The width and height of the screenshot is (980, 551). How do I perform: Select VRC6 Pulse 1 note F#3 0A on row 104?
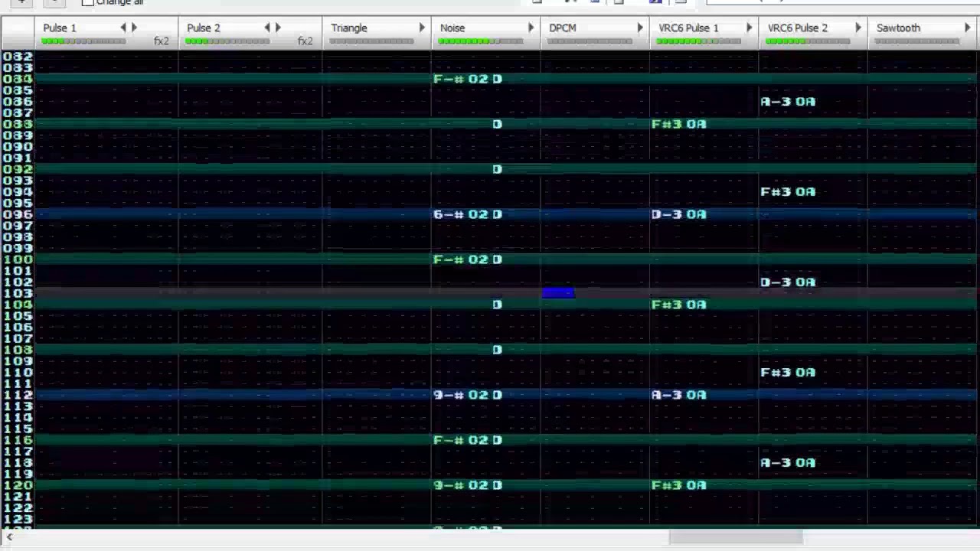[679, 305]
